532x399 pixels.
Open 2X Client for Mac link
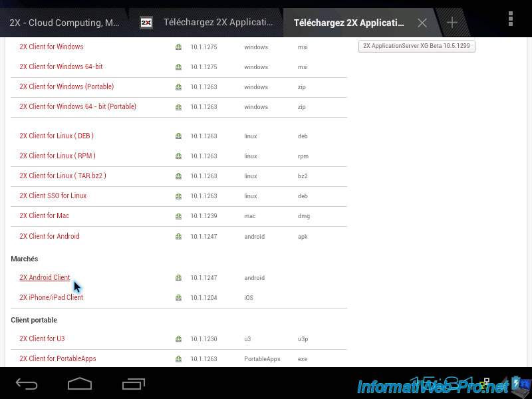pyautogui.click(x=44, y=215)
